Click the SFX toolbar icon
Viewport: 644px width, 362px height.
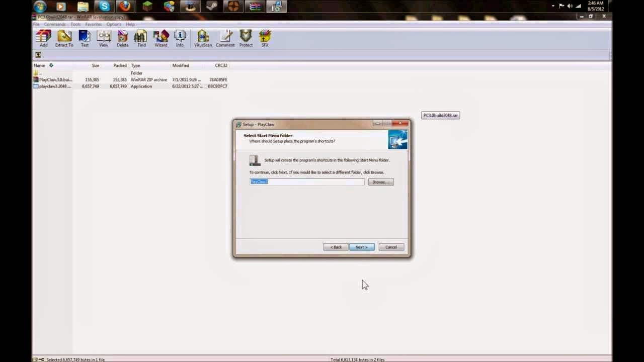click(265, 39)
